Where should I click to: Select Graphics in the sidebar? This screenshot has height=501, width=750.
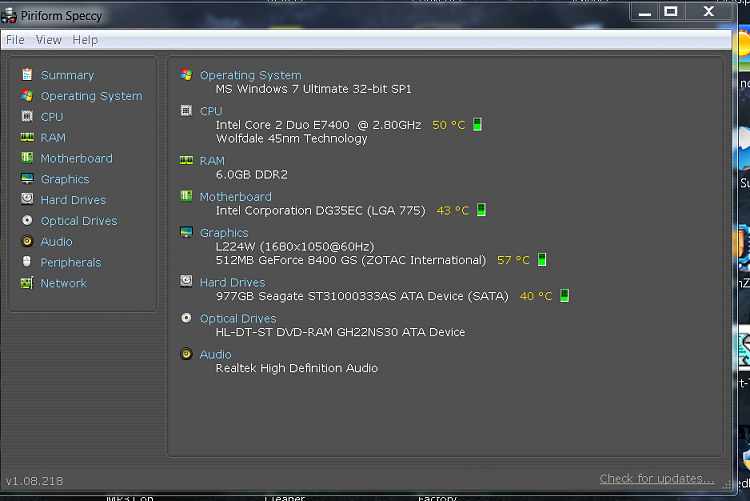pos(65,179)
